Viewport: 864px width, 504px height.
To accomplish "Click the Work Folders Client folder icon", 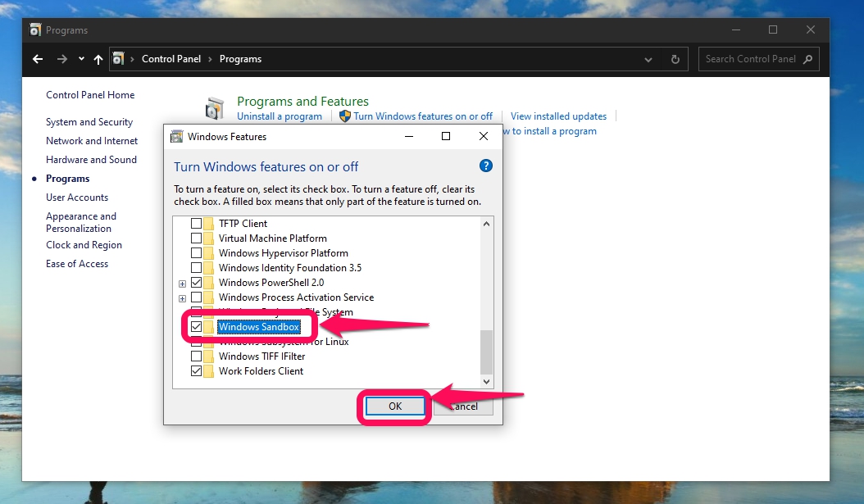I will click(208, 371).
